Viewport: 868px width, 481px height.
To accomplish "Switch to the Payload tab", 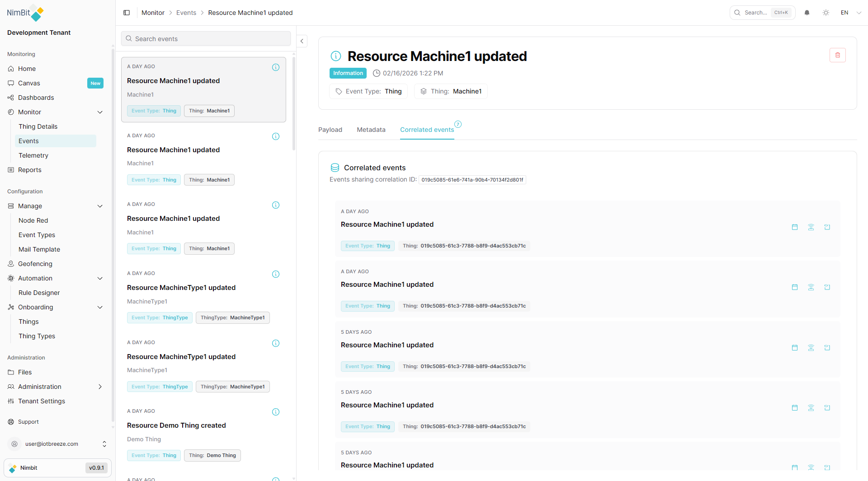I will pos(330,130).
